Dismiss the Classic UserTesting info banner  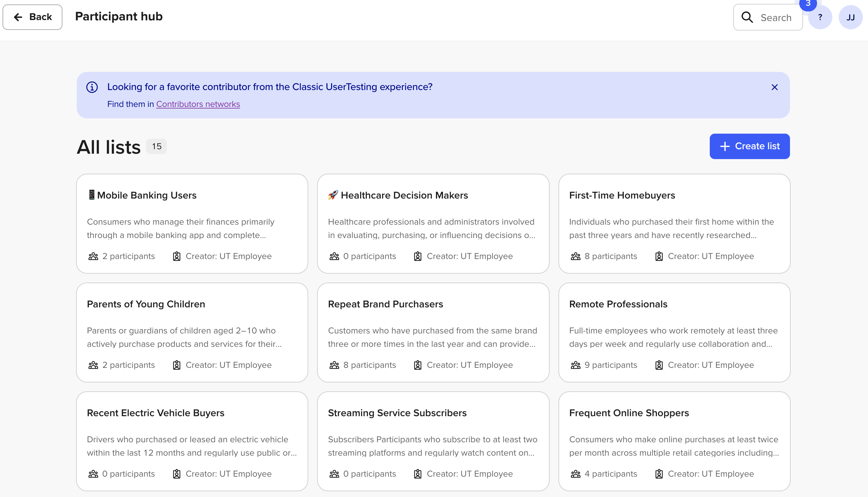(774, 87)
